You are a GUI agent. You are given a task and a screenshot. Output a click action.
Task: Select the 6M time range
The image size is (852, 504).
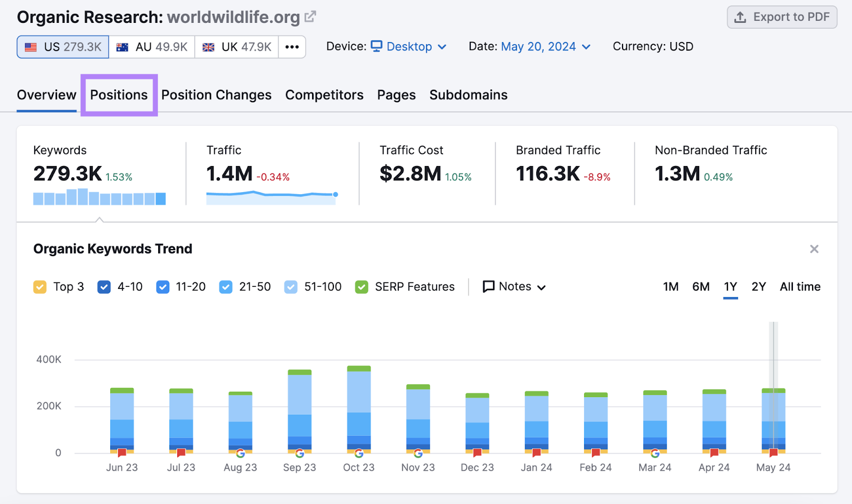[701, 287]
